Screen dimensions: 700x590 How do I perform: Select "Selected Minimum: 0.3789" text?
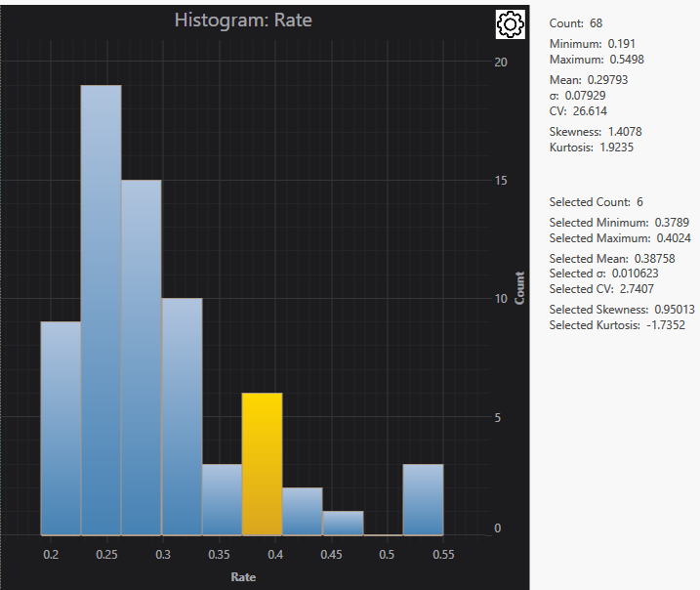tap(619, 223)
